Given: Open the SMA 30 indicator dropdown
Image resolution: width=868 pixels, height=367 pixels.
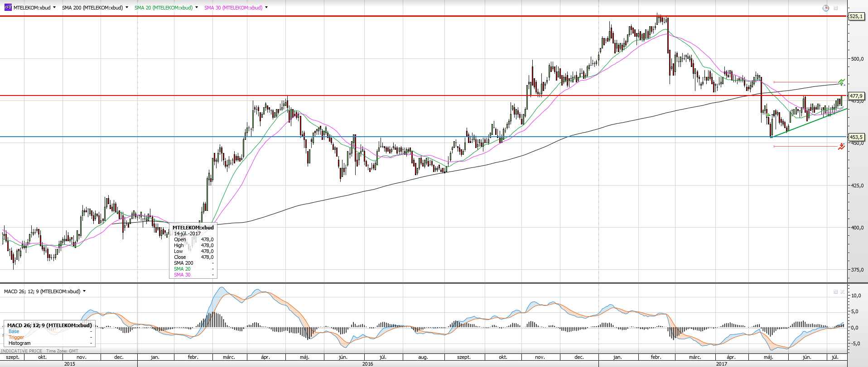Looking at the screenshot, I should pyautogui.click(x=266, y=7).
